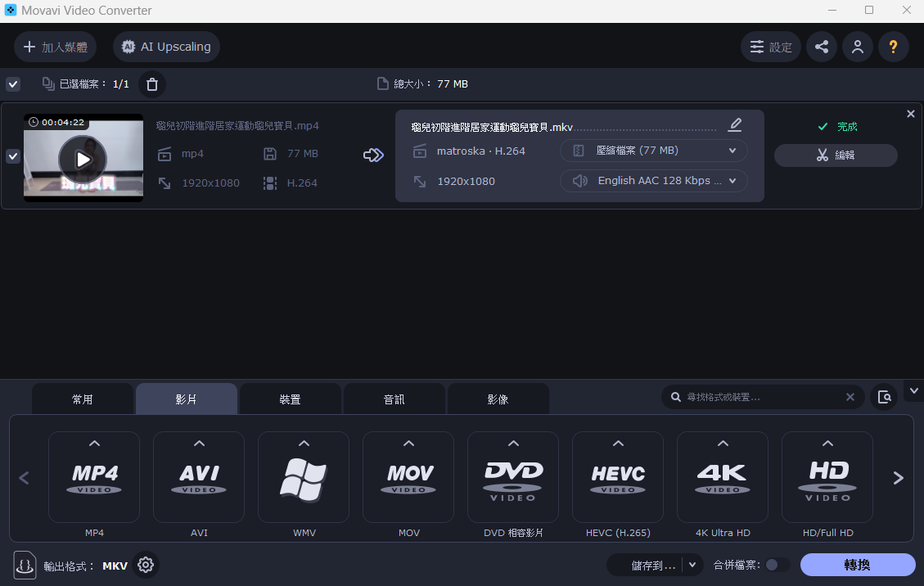Screen dimensions: 924x586
Task: Click output filename 瑠兒初階進階居家運動瑠兒寶貝.mkv
Action: (x=492, y=128)
